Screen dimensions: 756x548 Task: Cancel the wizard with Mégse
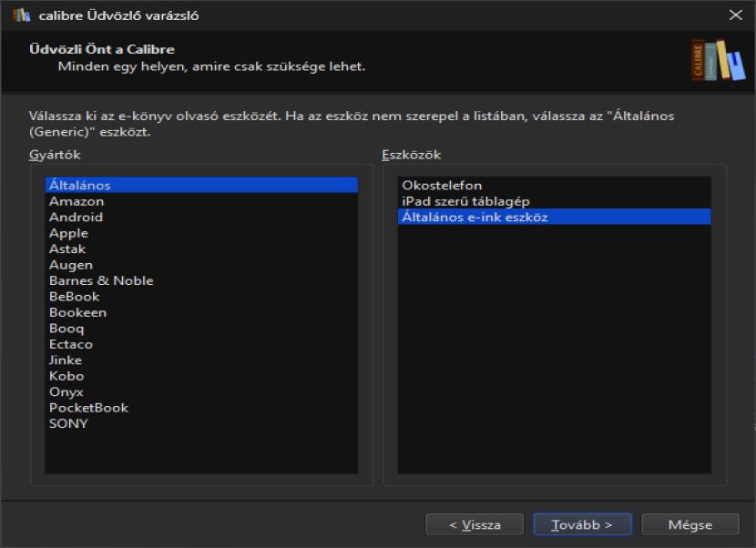pyautogui.click(x=690, y=524)
